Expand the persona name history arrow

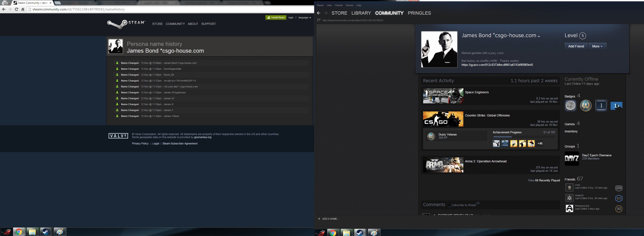(x=539, y=36)
